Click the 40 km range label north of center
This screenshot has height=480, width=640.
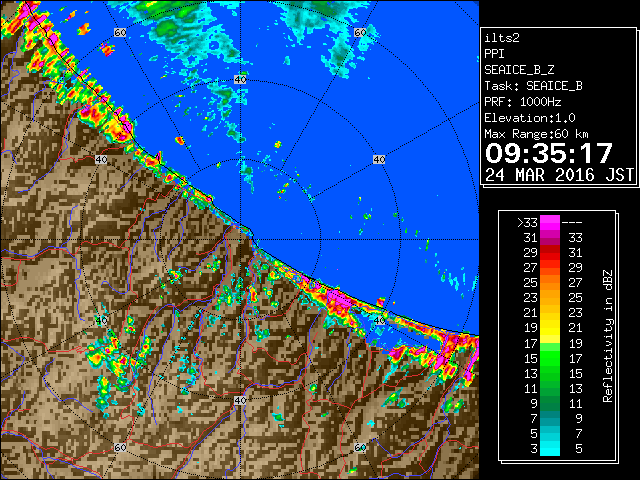click(240, 80)
